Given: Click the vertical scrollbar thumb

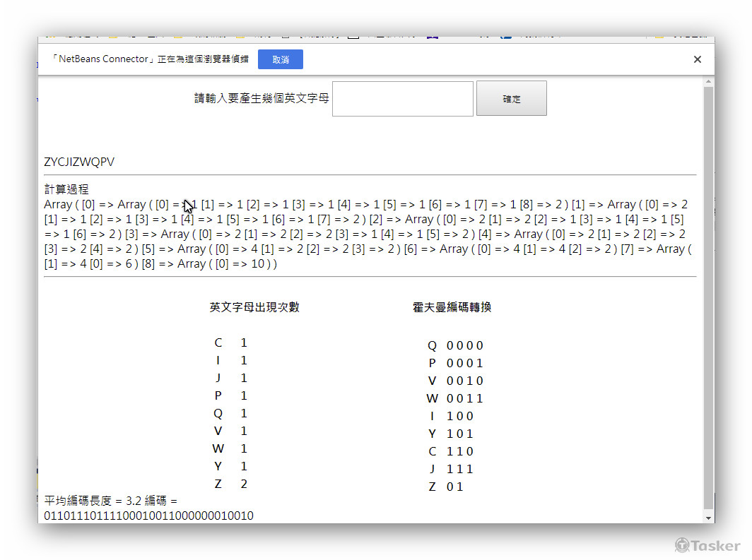Looking at the screenshot, I should pyautogui.click(x=708, y=297).
